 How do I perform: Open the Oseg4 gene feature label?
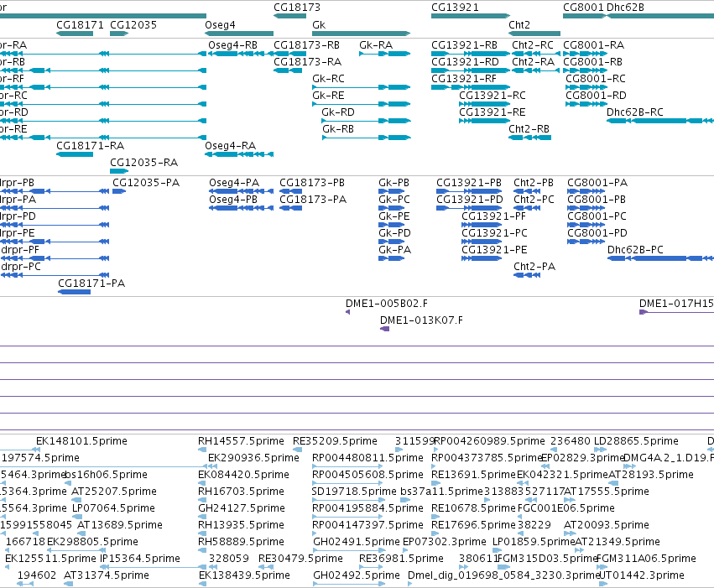pyautogui.click(x=220, y=25)
